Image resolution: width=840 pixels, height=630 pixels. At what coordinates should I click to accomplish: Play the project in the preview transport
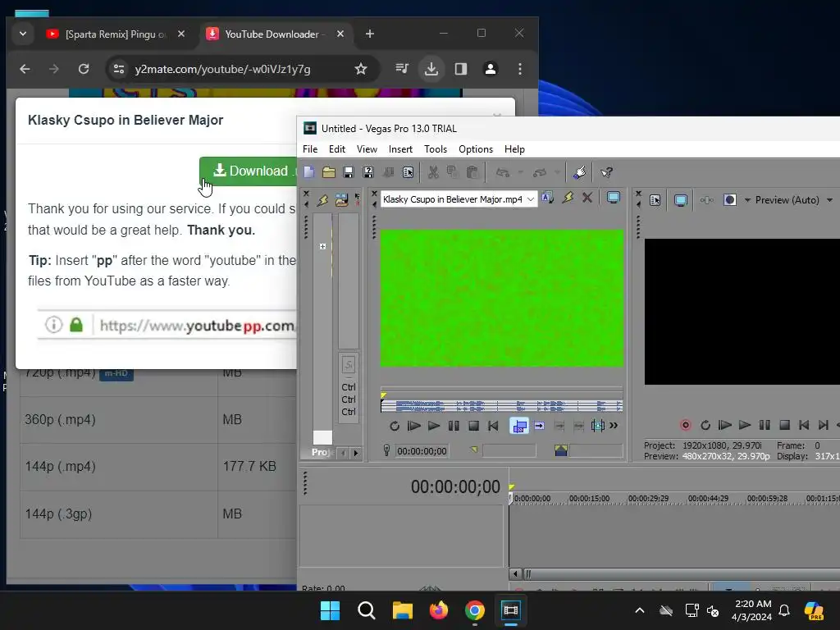click(x=745, y=425)
